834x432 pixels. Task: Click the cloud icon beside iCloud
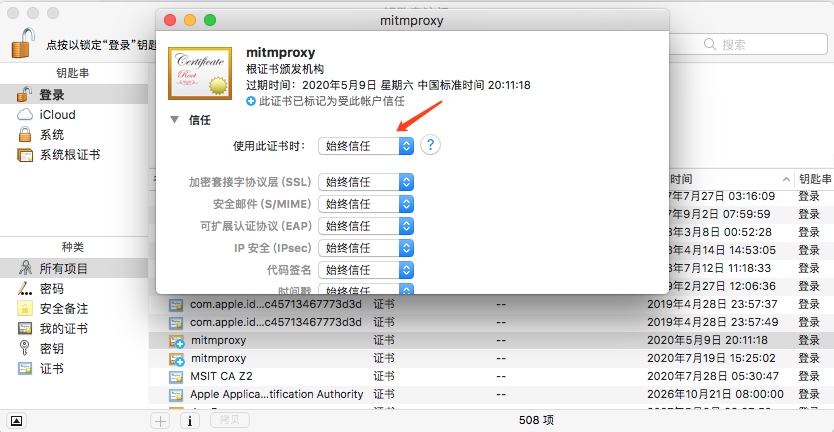pos(24,114)
